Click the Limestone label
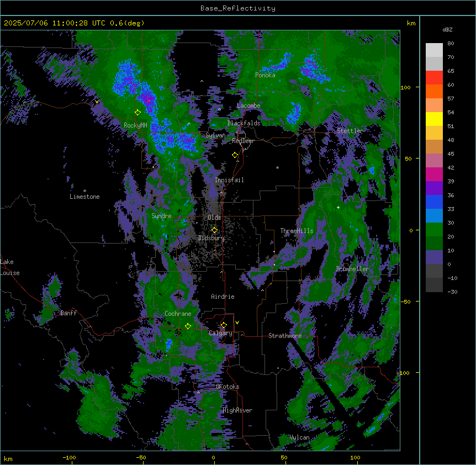476x465 pixels. [84, 197]
